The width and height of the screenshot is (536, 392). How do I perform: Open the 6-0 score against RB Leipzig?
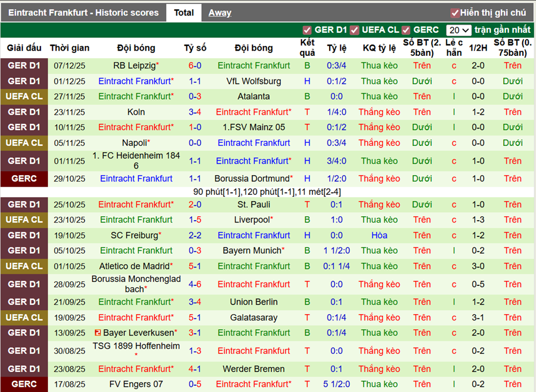195,65
